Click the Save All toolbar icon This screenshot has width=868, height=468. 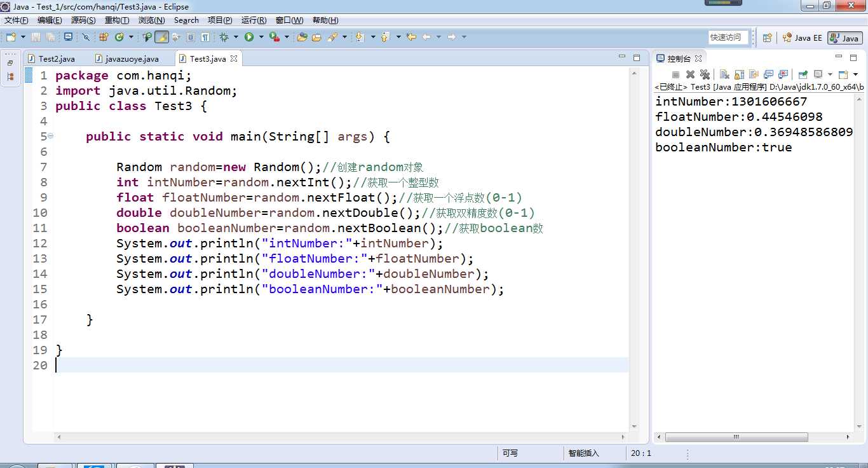[50, 37]
